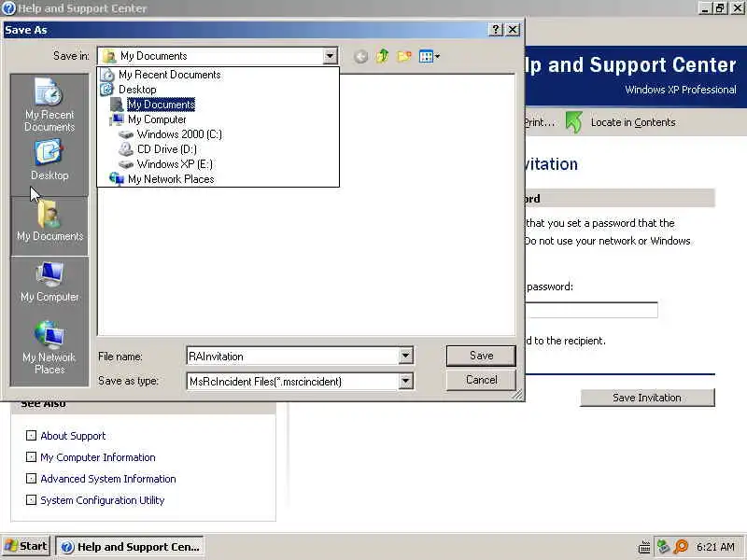Open My Computer Information link

pos(98,457)
